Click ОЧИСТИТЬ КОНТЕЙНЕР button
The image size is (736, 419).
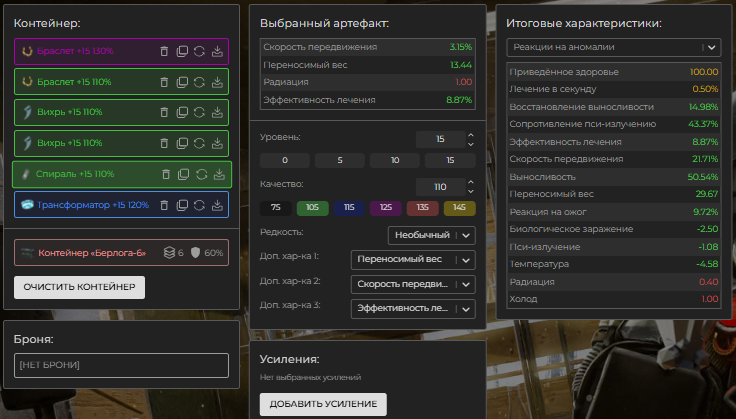coord(79,287)
